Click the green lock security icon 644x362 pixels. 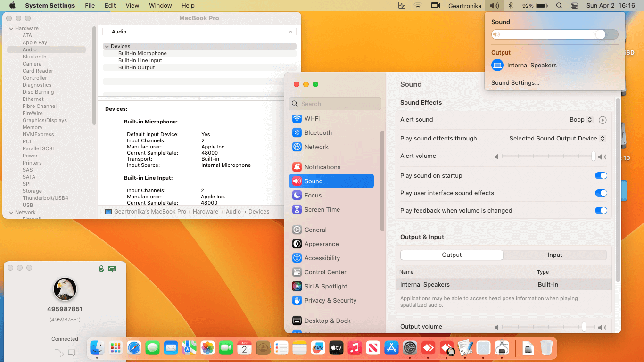click(x=101, y=269)
